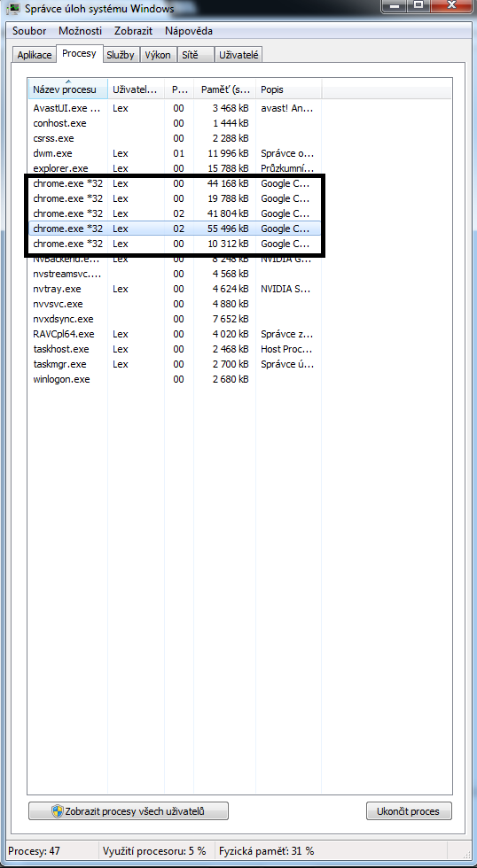Open the Zobrazit menu
Image resolution: width=477 pixels, height=868 pixels.
[x=133, y=31]
